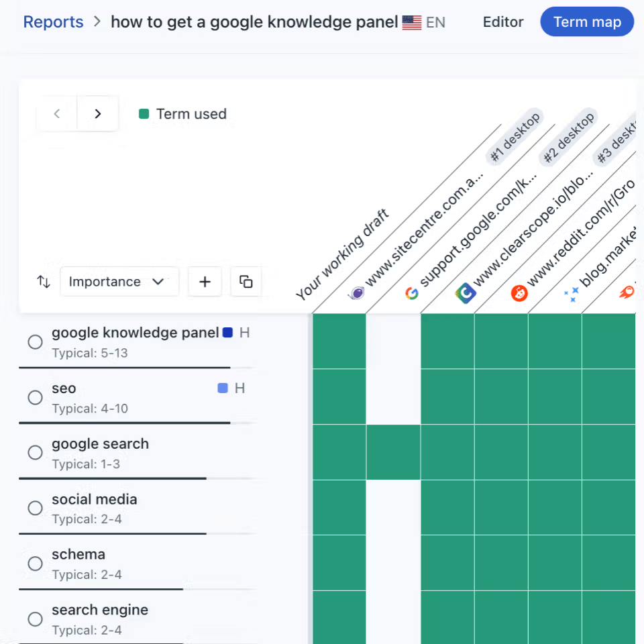
Task: Switch to the Term map tab
Action: [x=587, y=22]
